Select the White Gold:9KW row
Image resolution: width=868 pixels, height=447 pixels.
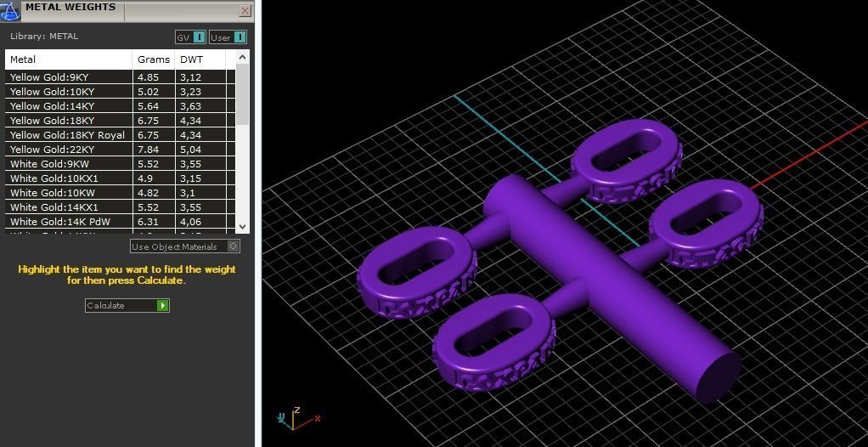[120, 164]
